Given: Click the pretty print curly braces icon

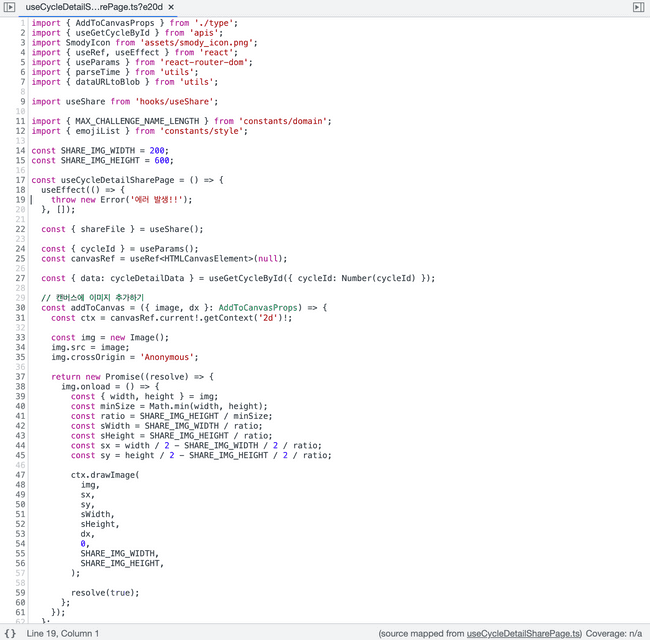Looking at the screenshot, I should [10, 633].
